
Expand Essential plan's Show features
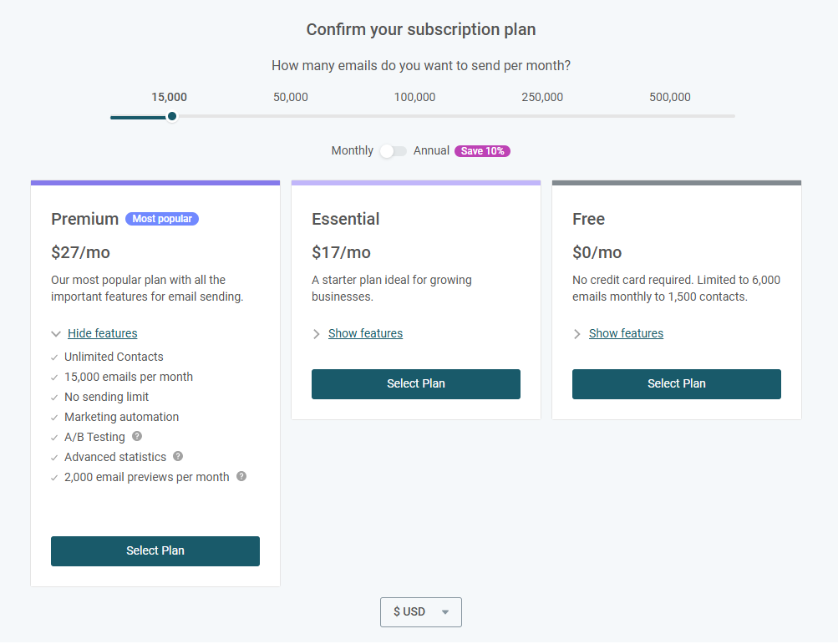tap(366, 333)
